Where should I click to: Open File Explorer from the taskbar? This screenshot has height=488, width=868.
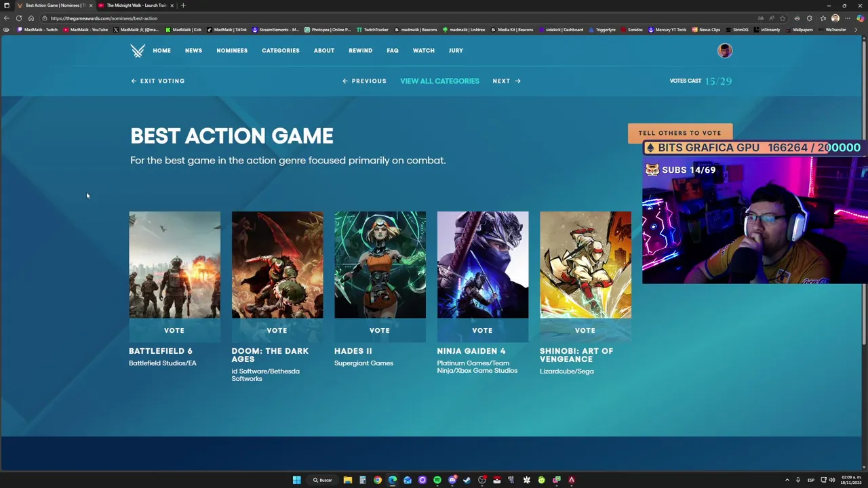(x=347, y=480)
